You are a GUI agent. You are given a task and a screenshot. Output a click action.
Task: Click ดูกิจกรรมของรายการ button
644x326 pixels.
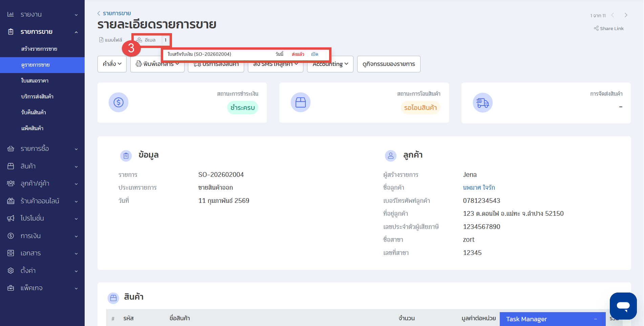pyautogui.click(x=388, y=64)
